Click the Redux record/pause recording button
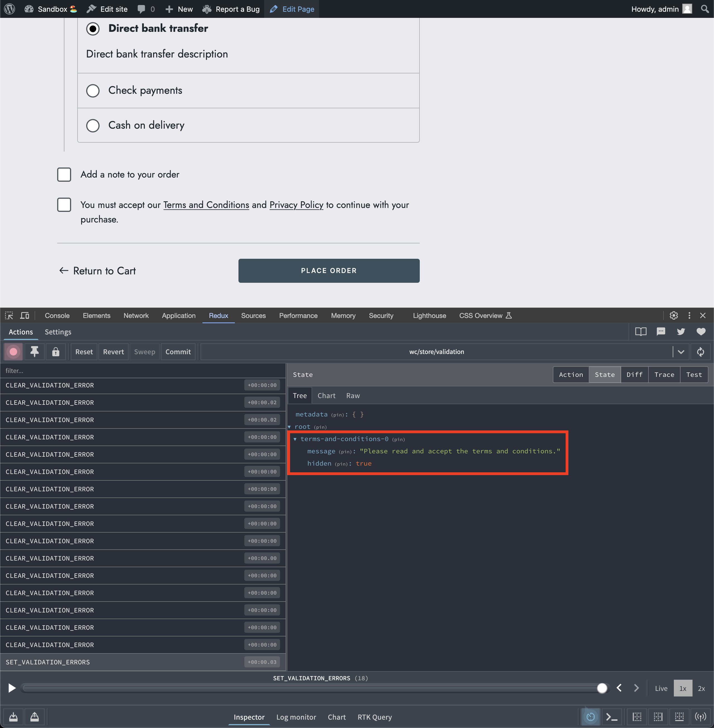 click(x=13, y=352)
